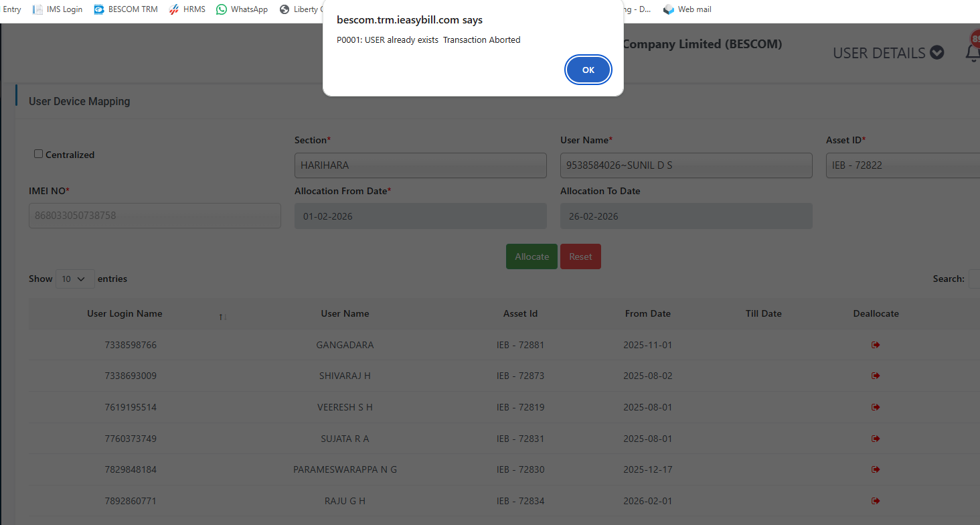Select login name 7619195514
This screenshot has height=525, width=980.
tap(131, 407)
